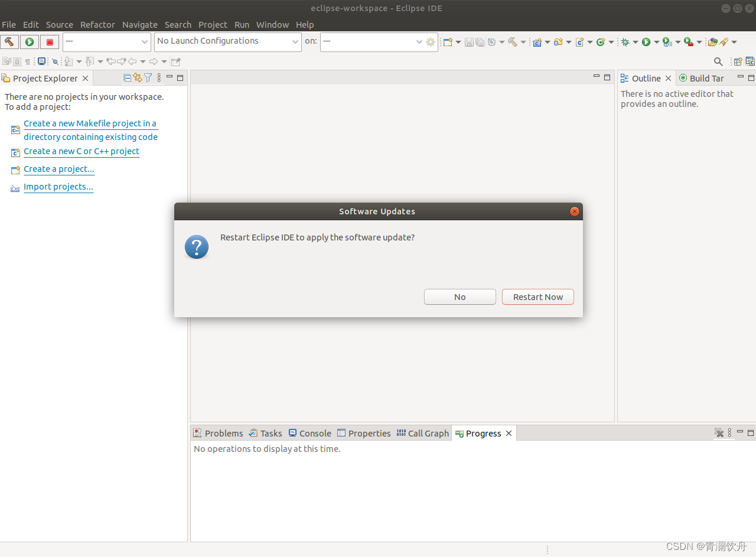Viewport: 756px width, 557px height.
Task: Open the launch mode dropdown
Action: pyautogui.click(x=107, y=42)
